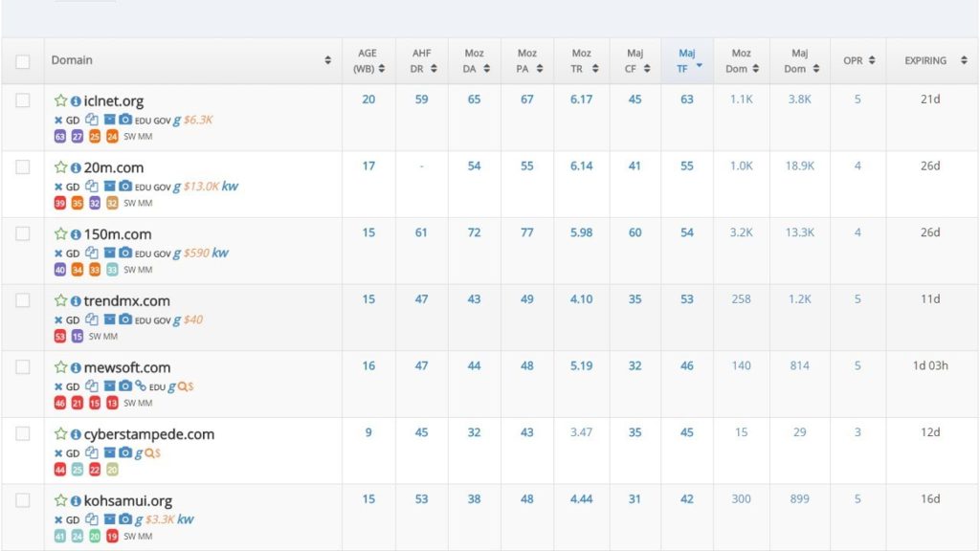Click the g Google icon for trendmx.com
980x551 pixels.
pos(177,320)
